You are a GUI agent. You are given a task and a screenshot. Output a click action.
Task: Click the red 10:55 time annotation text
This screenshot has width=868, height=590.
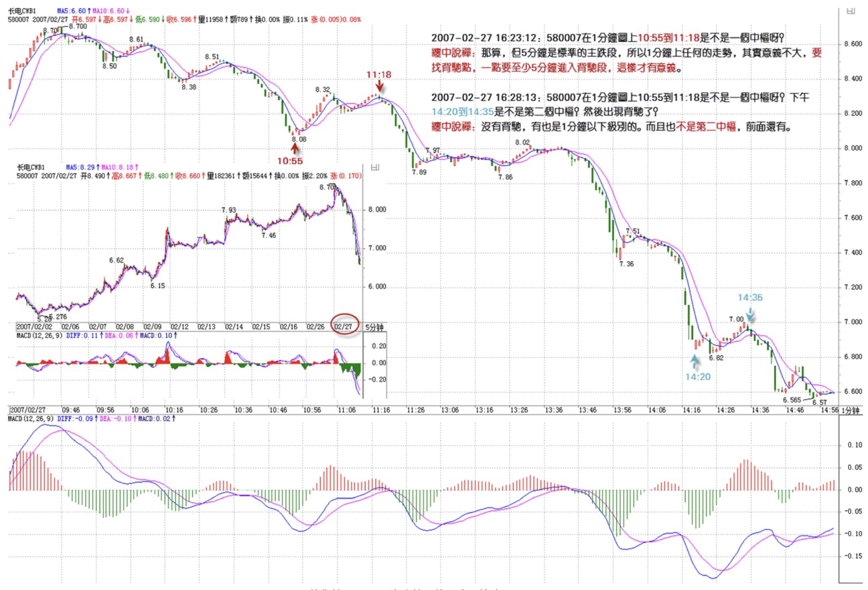pyautogui.click(x=289, y=161)
